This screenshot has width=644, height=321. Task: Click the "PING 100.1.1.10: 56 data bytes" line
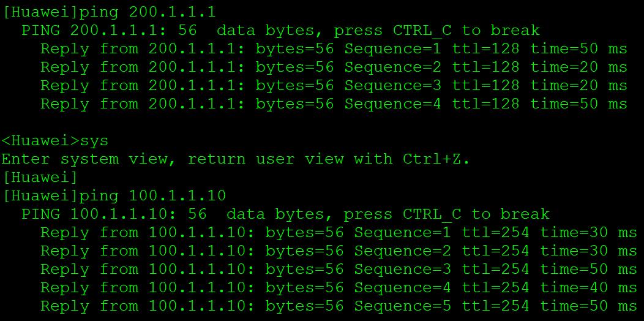point(285,214)
